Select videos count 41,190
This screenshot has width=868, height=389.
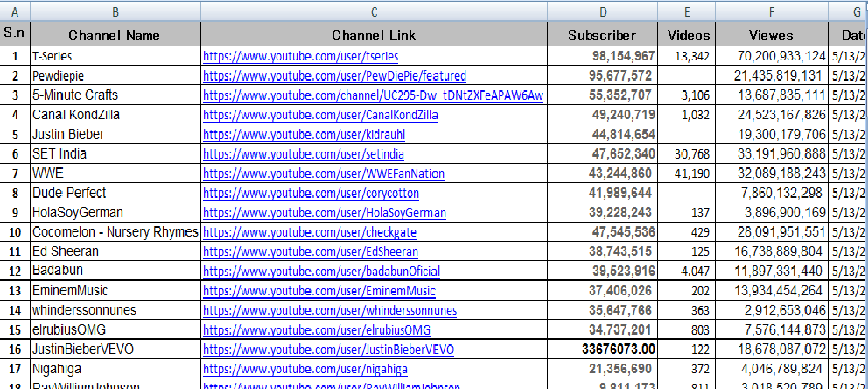(687, 173)
